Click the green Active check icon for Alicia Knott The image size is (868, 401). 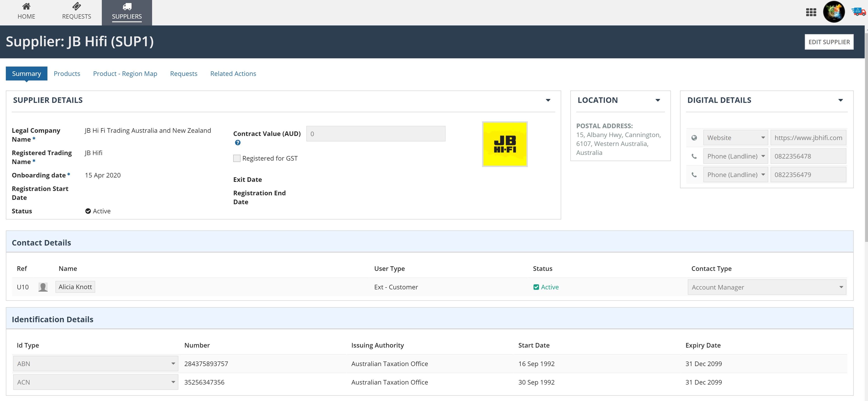(x=536, y=287)
